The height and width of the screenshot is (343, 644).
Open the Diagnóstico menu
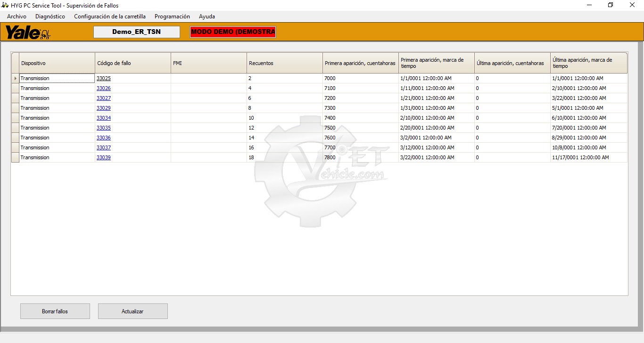click(50, 16)
